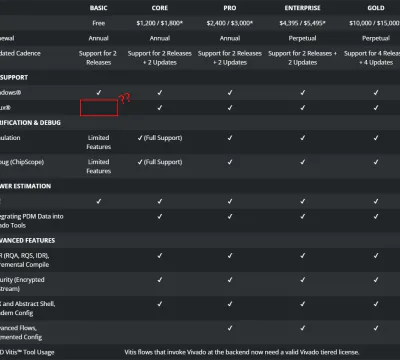Select the $4,395 / $5,495* price
The height and width of the screenshot is (360, 400).
tap(302, 23)
